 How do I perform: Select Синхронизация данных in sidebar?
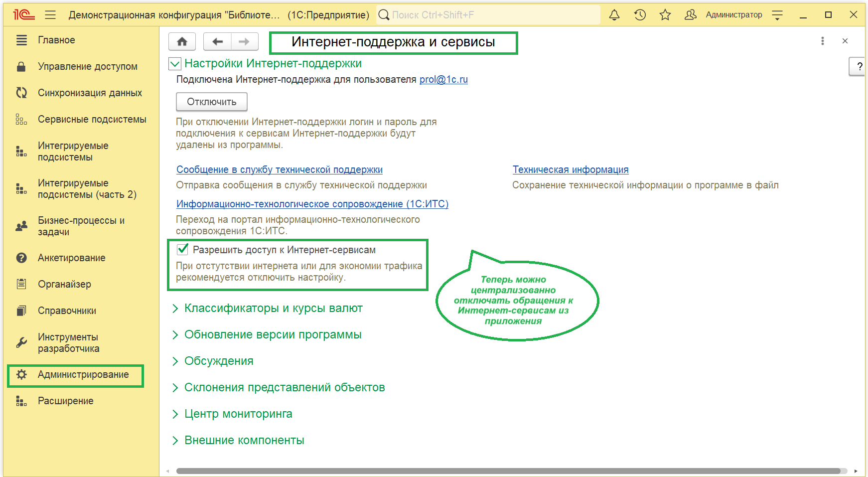(90, 93)
